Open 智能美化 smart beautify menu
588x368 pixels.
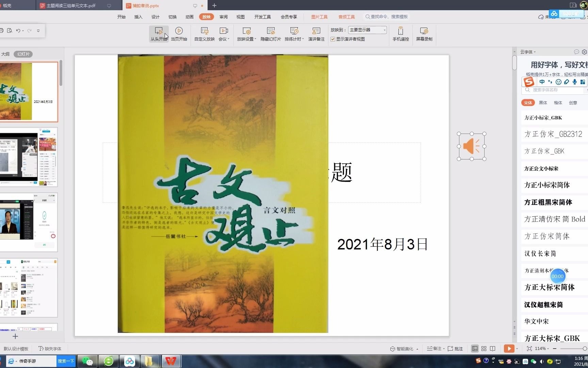(404, 349)
